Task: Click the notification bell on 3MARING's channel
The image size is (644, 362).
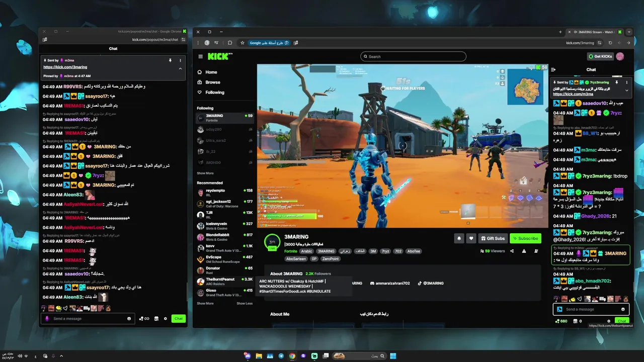Action: tap(458, 238)
